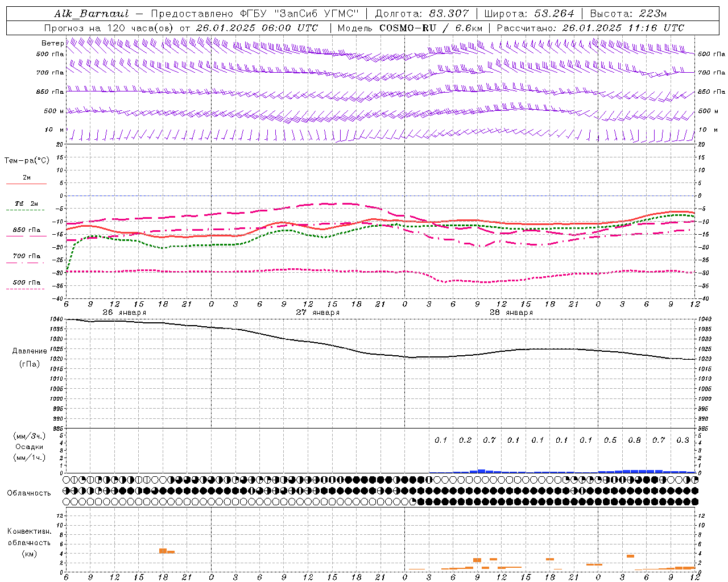Click the 10 м wind level label on left
The height and width of the screenshot is (582, 728).
[55, 130]
